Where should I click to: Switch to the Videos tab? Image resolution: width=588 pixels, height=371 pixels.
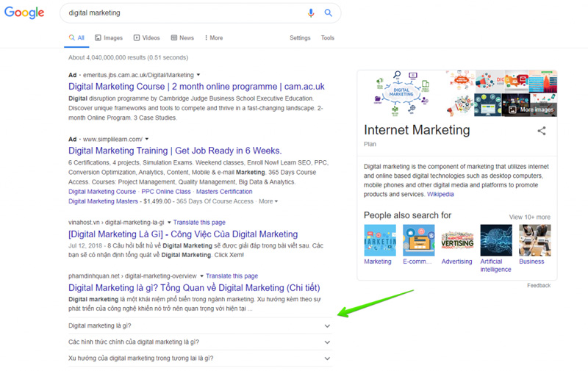(x=146, y=37)
